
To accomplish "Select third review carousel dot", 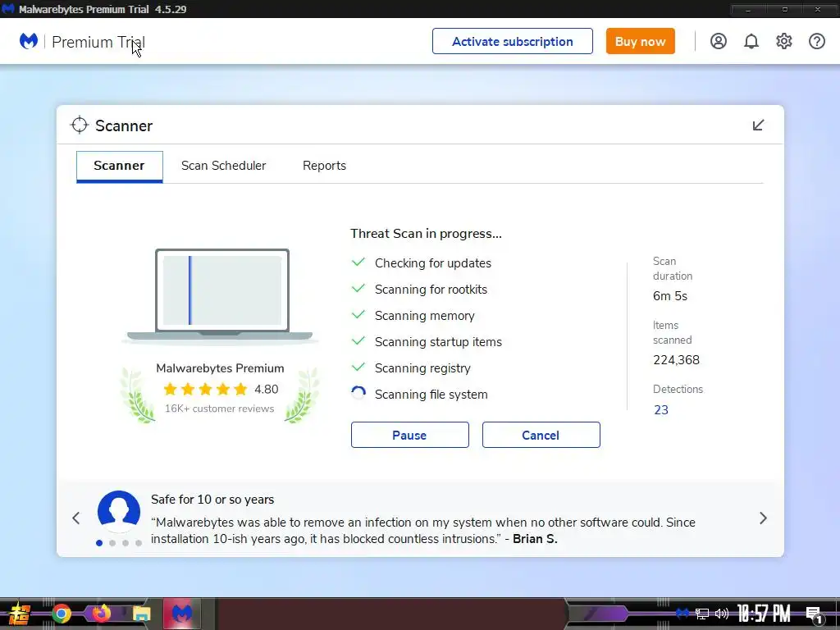I will pyautogui.click(x=126, y=543).
